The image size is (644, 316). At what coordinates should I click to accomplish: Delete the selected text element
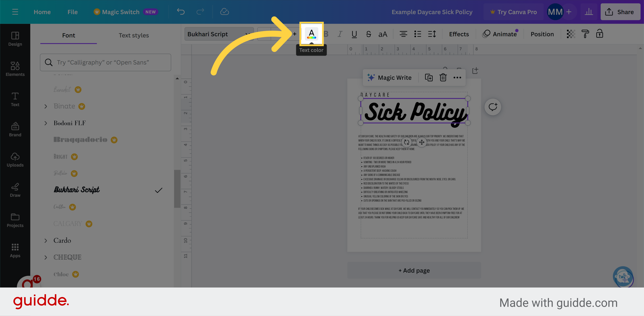(443, 78)
